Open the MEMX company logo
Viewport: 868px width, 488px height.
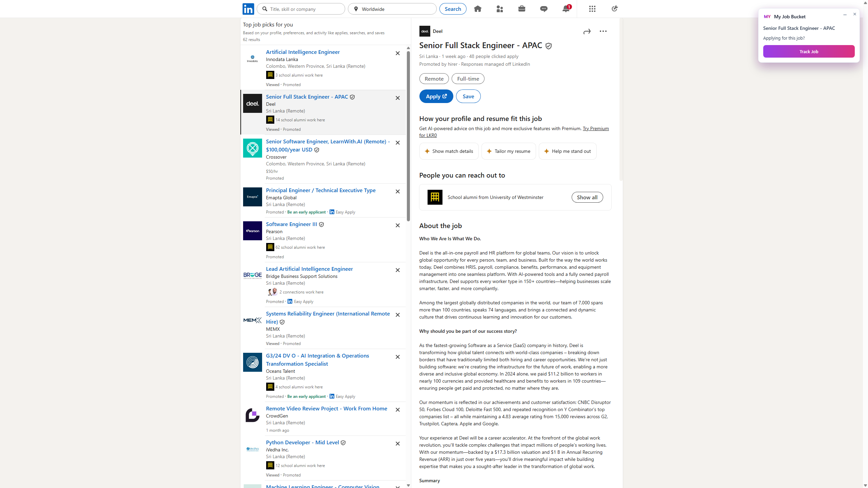[253, 320]
